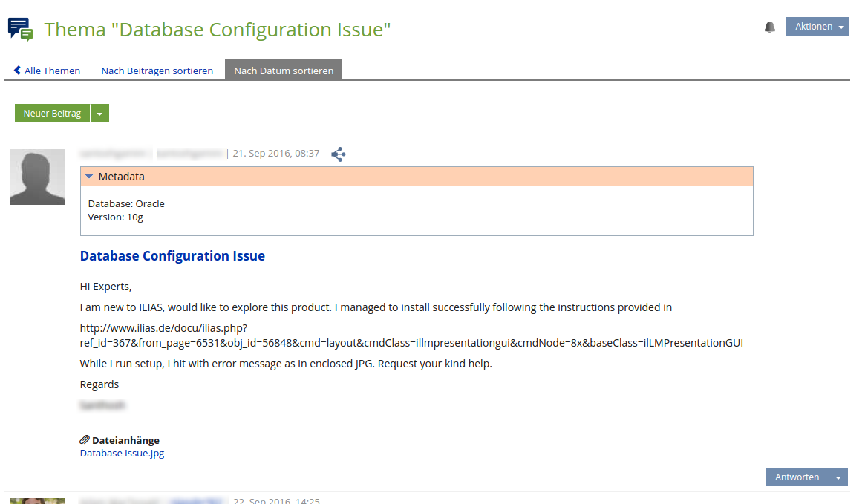The image size is (865, 504).
Task: Click the Database Configuration Issue post heading
Action: pyautogui.click(x=172, y=256)
